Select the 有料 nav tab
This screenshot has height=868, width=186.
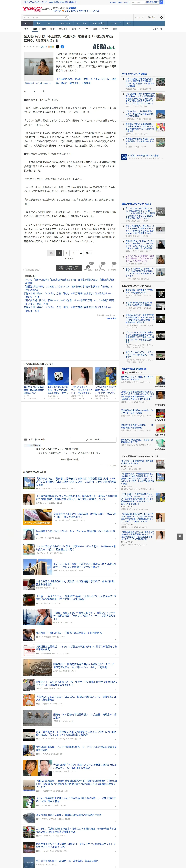pos(128,24)
